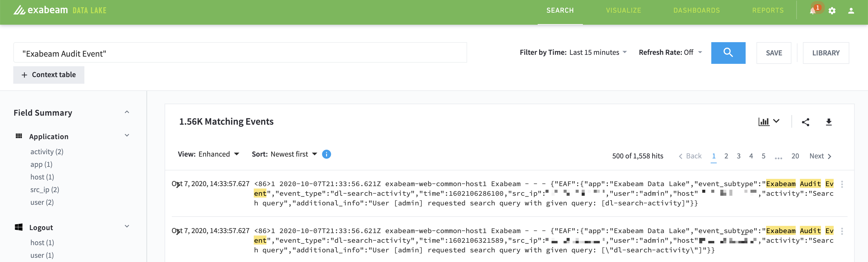This screenshot has height=262, width=868.
Task: Collapse the Logout field group
Action: (x=127, y=226)
